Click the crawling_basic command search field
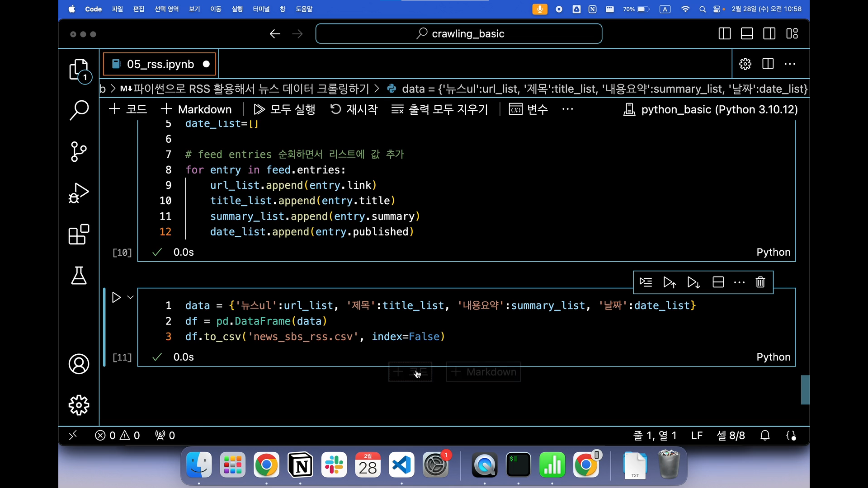Viewport: 868px width, 488px height. click(x=458, y=34)
